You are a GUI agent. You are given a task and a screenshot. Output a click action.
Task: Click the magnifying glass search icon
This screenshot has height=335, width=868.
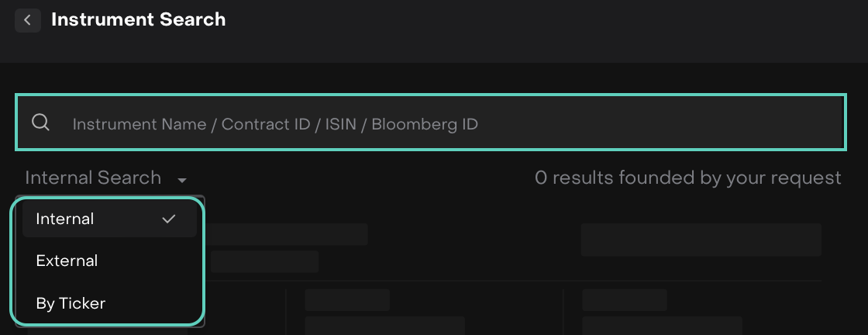pyautogui.click(x=41, y=123)
